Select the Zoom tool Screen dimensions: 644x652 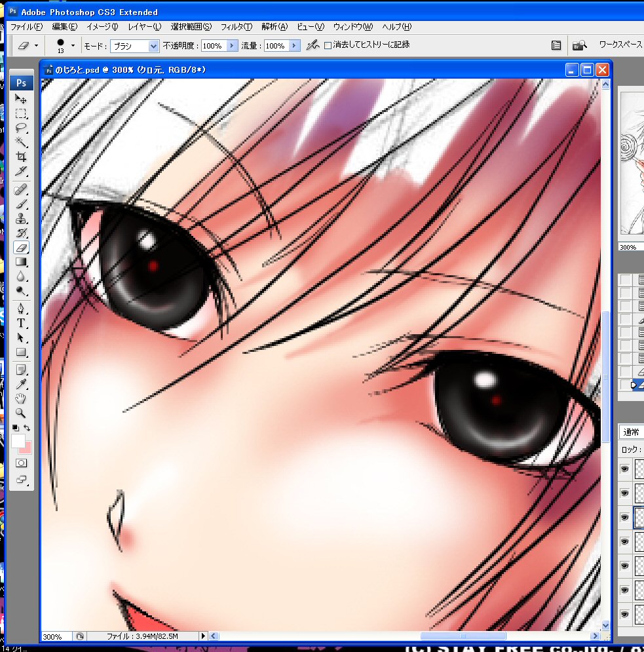[x=20, y=413]
